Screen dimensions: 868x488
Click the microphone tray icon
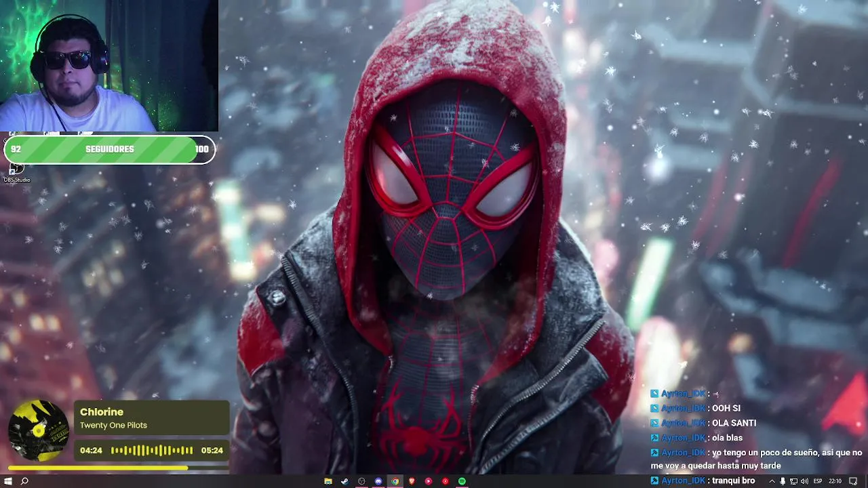tap(783, 481)
